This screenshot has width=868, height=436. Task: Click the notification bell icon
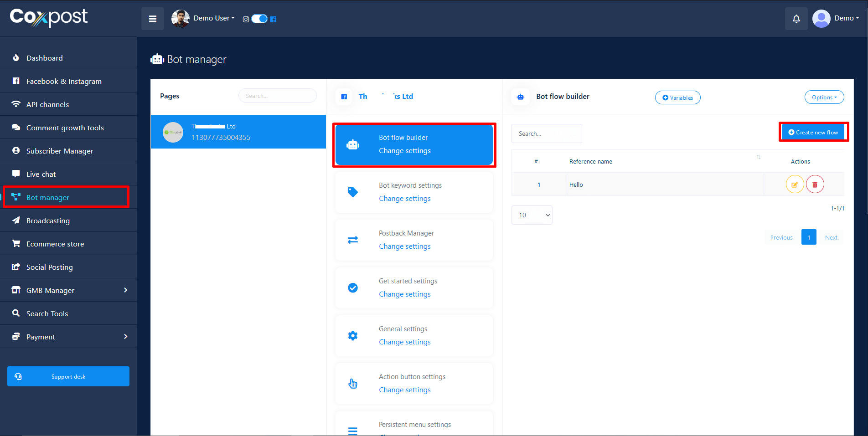tap(796, 19)
